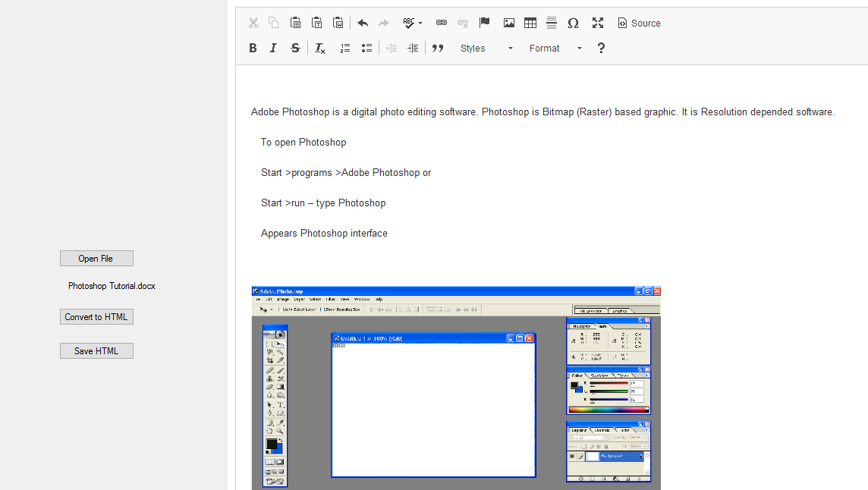This screenshot has width=868, height=490.
Task: Toggle the numbered list
Action: click(345, 49)
